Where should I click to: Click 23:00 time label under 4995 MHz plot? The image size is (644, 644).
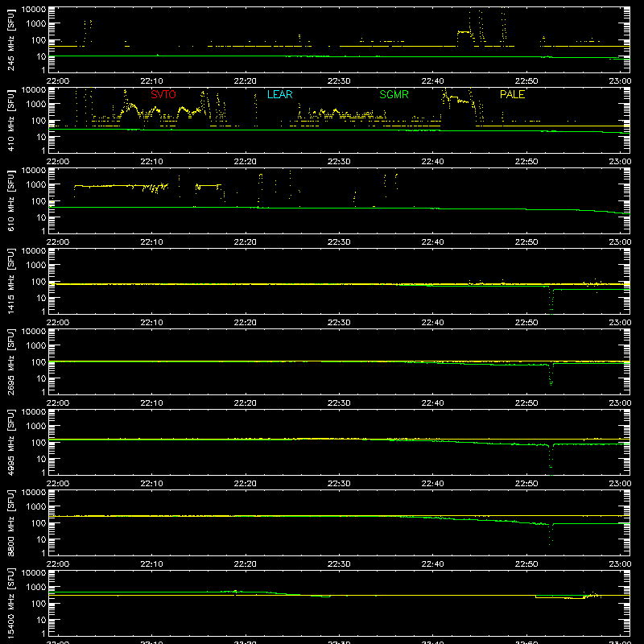620,484
